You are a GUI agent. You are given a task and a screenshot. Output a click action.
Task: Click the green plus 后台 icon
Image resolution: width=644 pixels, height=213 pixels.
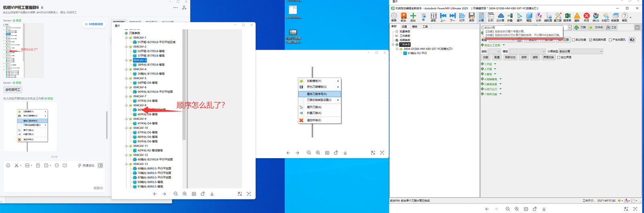tap(413, 17)
